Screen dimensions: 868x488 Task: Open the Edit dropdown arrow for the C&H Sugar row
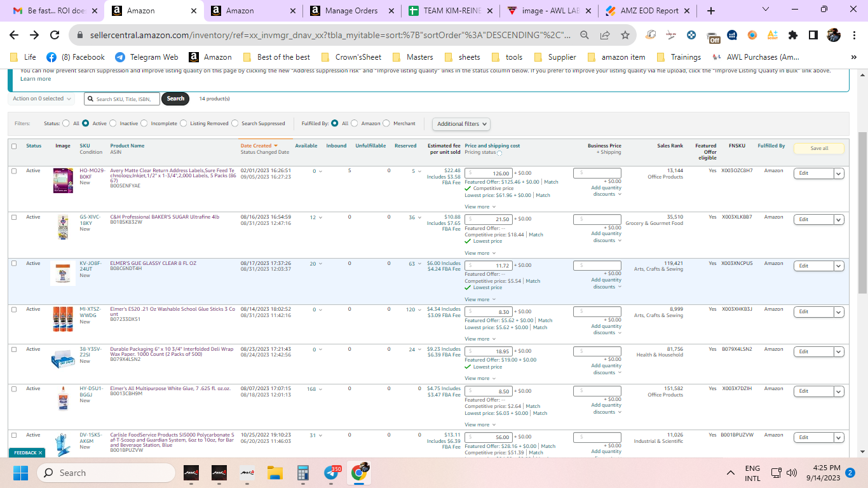839,220
